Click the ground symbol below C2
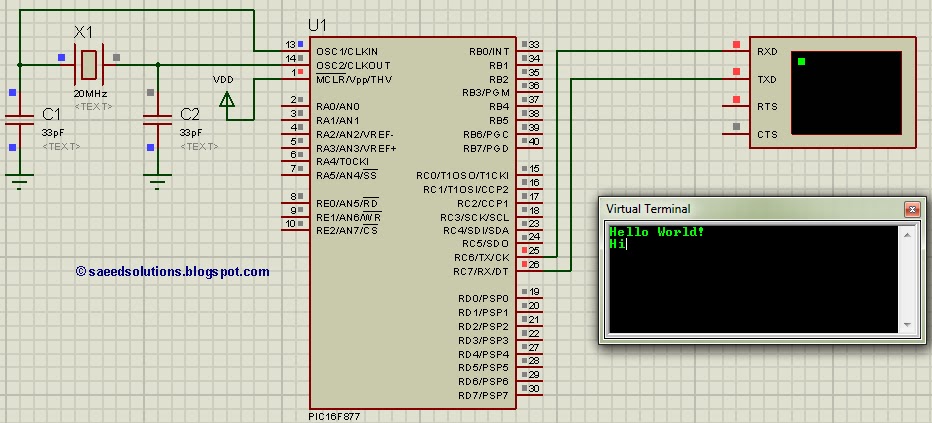 (158, 181)
